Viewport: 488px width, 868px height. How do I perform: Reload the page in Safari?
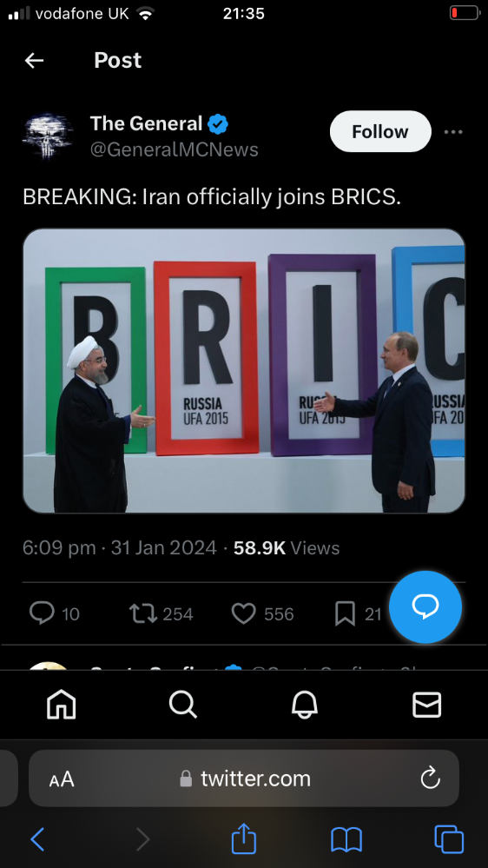coord(430,779)
